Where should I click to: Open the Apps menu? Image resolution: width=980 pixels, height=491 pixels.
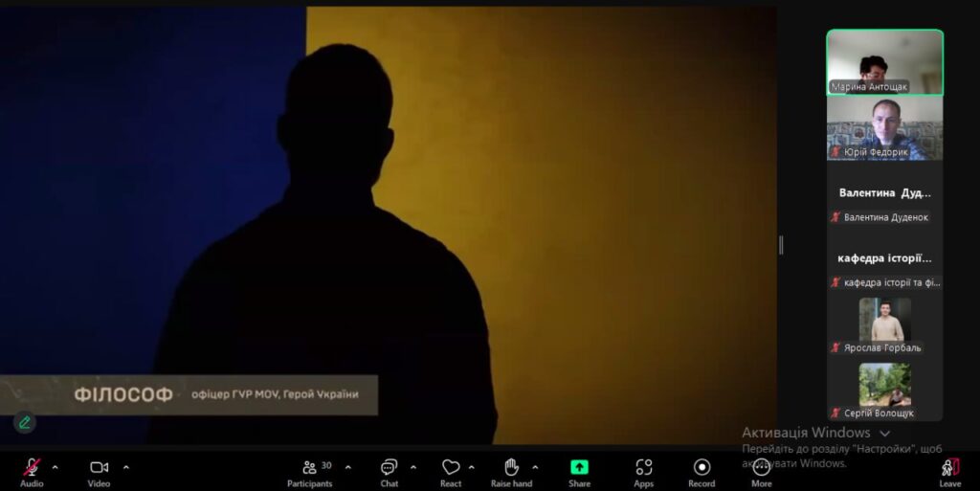(643, 468)
